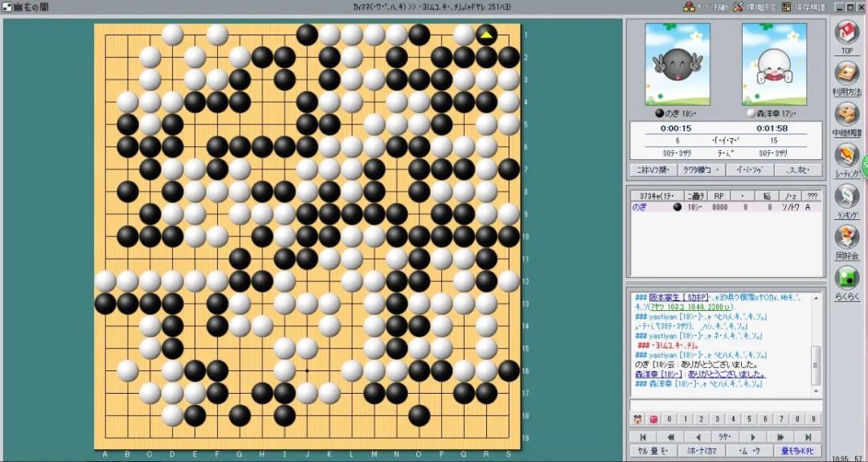Rewind several moves with double-left arrows

pos(670,437)
